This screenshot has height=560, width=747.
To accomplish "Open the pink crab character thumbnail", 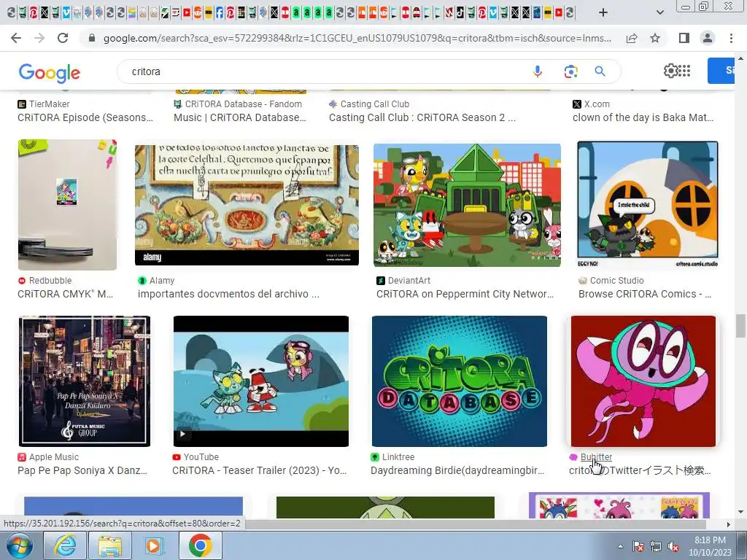I will 643,381.
